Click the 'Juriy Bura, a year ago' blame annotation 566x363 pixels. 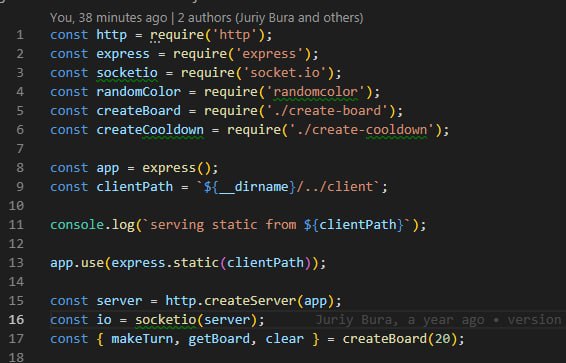pyautogui.click(x=400, y=320)
